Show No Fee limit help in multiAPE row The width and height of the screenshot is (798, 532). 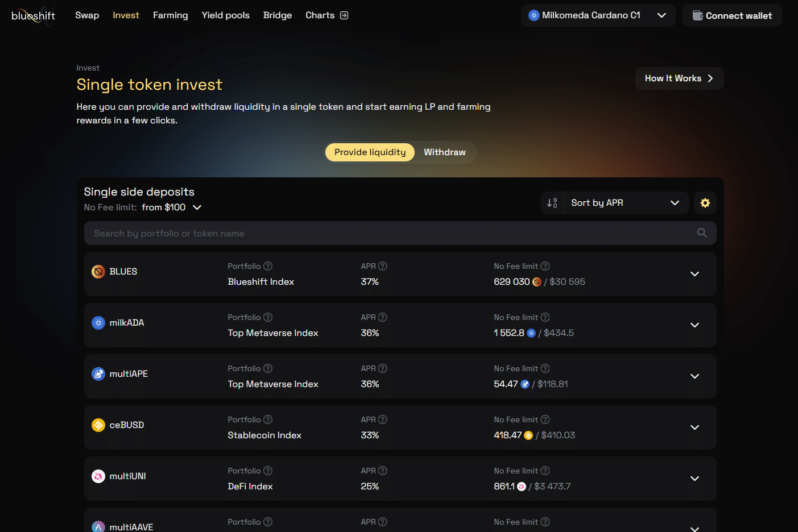coord(545,368)
